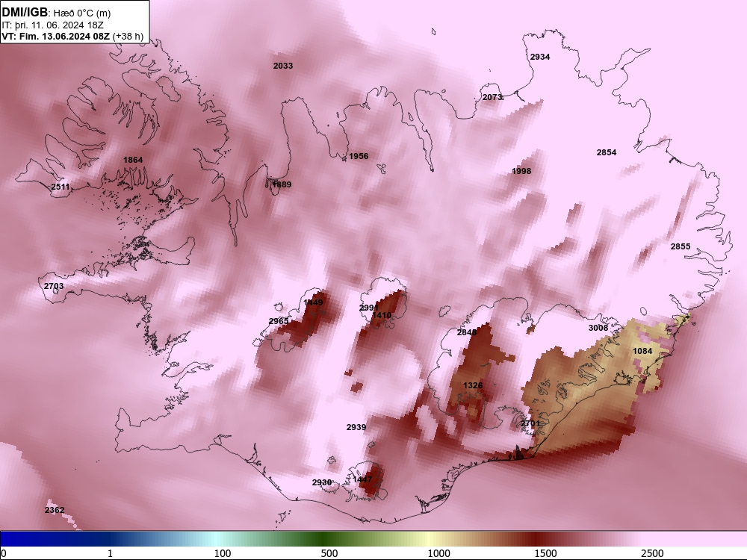This screenshot has width=747, height=560.
Task: Select the 2073 value label
Action: (x=492, y=97)
